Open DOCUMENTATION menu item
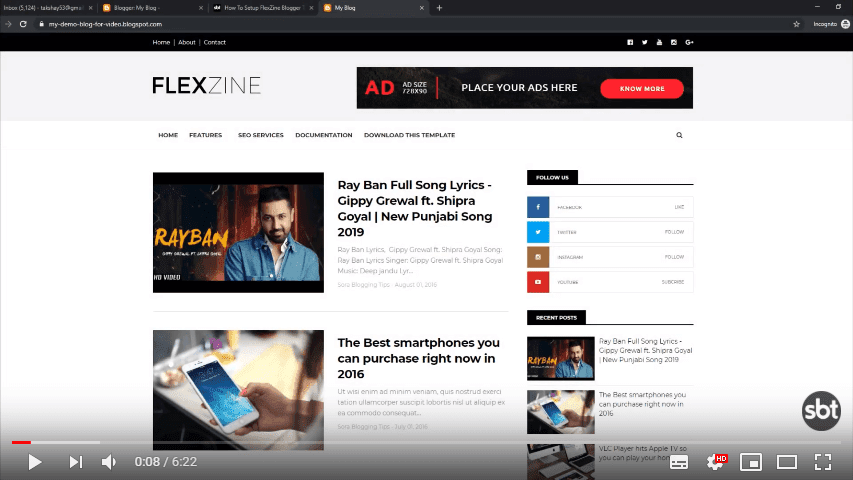The width and height of the screenshot is (853, 480). tap(324, 135)
